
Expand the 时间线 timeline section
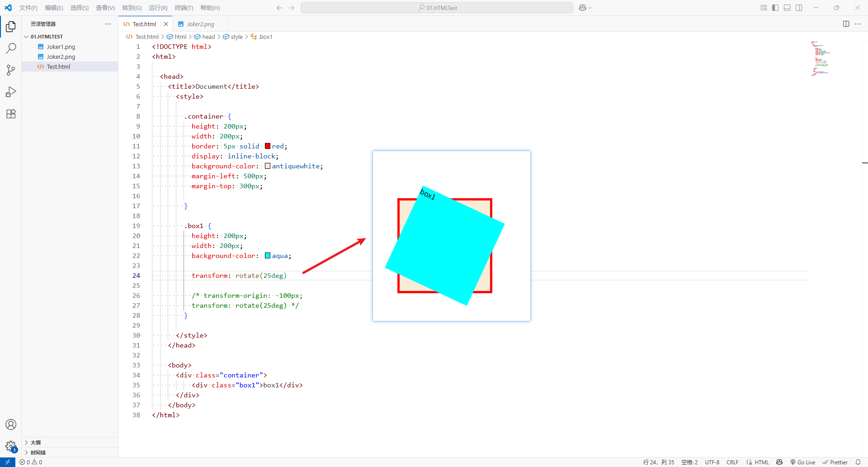pyautogui.click(x=70, y=453)
